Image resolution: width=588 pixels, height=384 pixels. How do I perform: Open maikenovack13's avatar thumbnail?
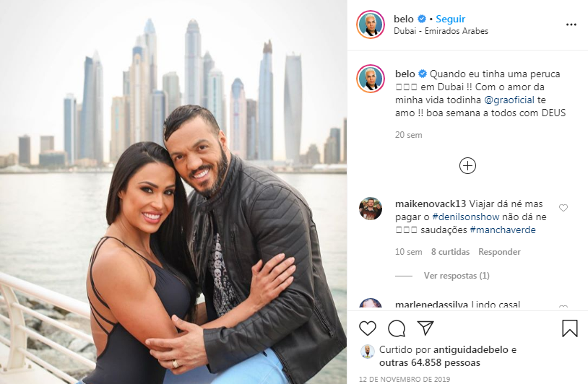click(x=371, y=209)
